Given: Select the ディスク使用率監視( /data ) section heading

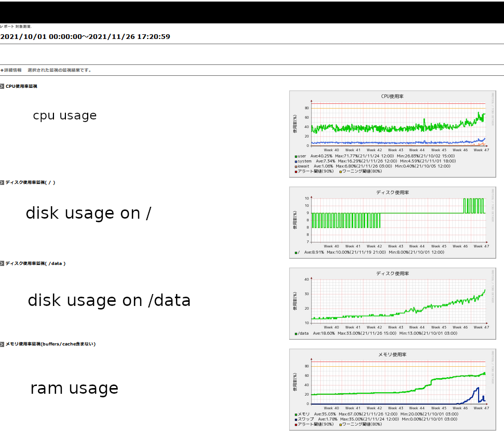Looking at the screenshot, I should (x=35, y=263).
